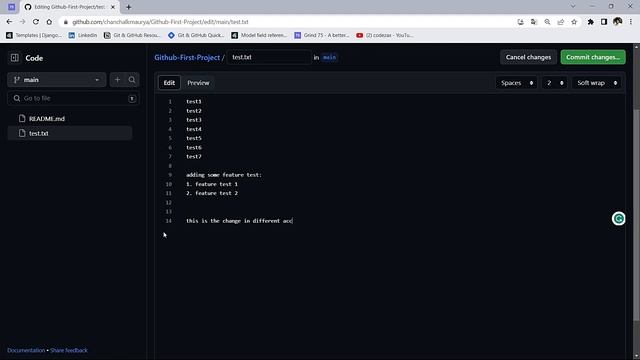Open the browser zoom magnifier icon
640x360 pixels.
547,22
